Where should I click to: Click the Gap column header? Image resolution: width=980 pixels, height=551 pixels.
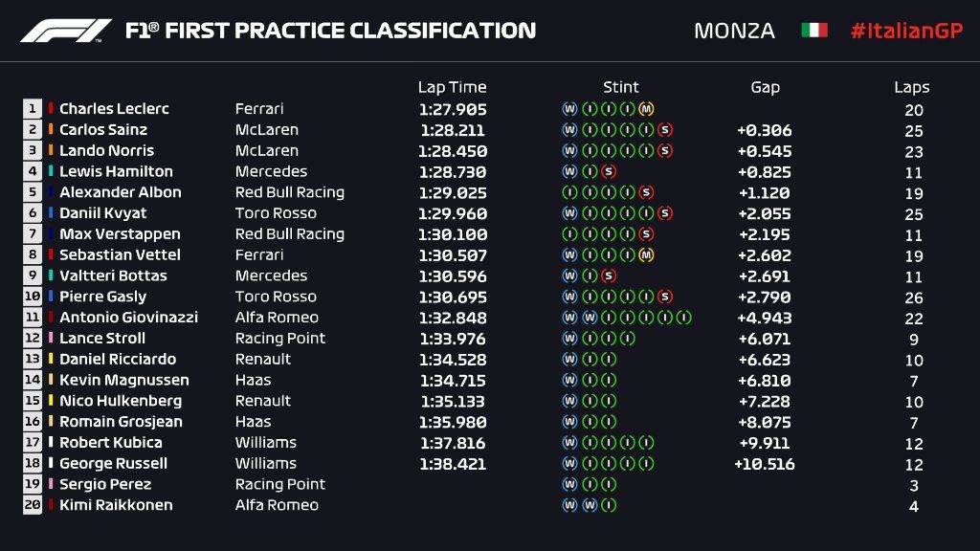point(765,87)
